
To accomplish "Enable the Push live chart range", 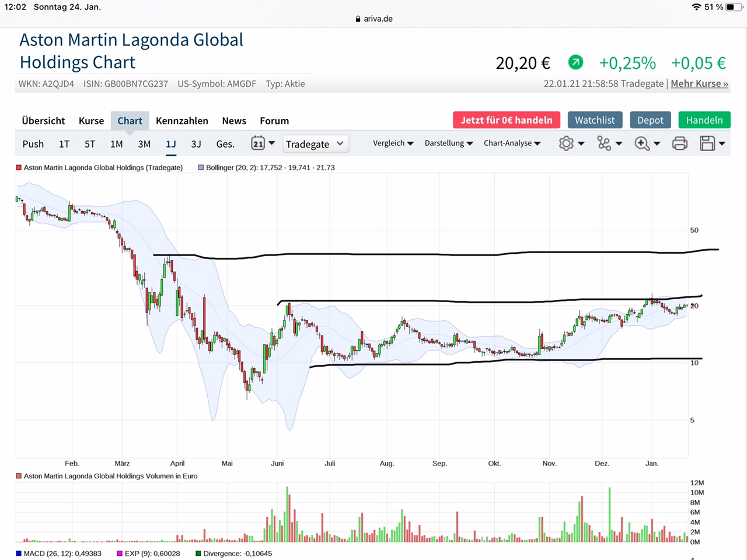I will point(33,144).
